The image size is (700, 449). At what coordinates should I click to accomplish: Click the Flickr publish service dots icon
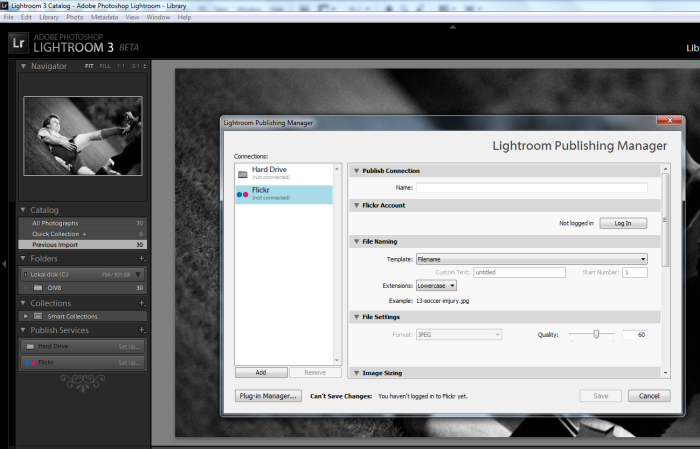click(x=30, y=363)
